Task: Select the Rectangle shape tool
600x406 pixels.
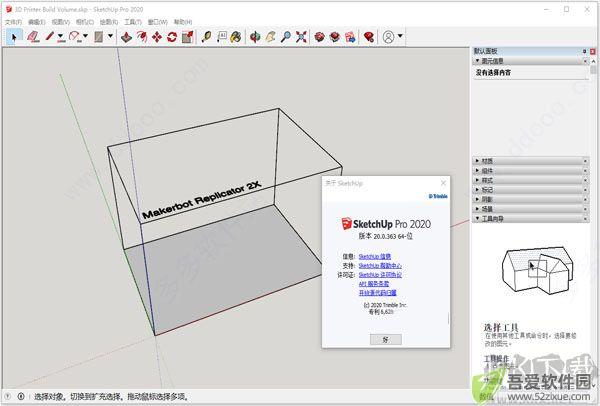Action: [x=99, y=37]
